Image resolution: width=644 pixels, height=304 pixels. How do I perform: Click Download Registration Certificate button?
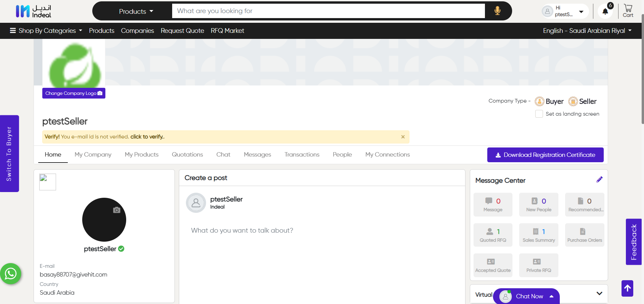[x=545, y=155]
